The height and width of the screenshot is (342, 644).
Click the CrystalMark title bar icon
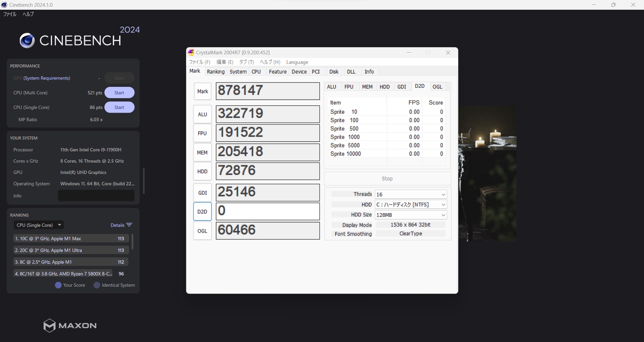click(191, 52)
